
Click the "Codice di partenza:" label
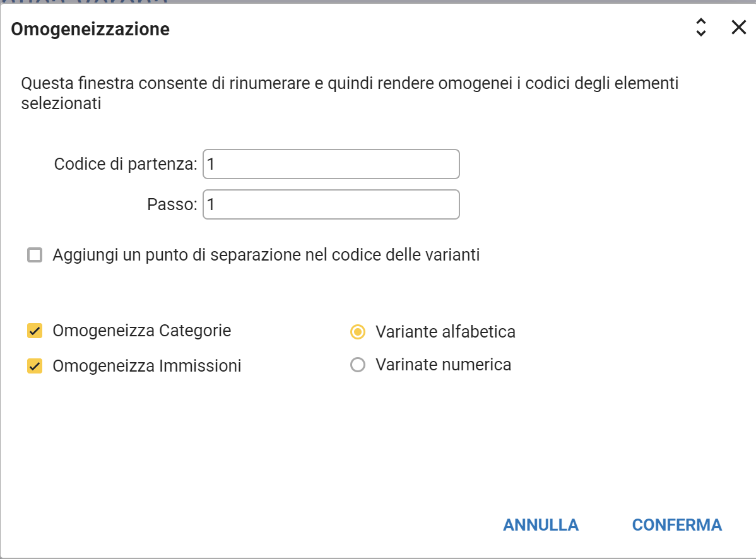126,165
